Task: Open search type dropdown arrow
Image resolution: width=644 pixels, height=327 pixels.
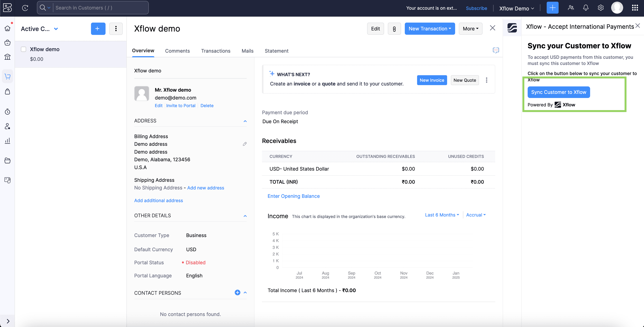Action: (49, 8)
